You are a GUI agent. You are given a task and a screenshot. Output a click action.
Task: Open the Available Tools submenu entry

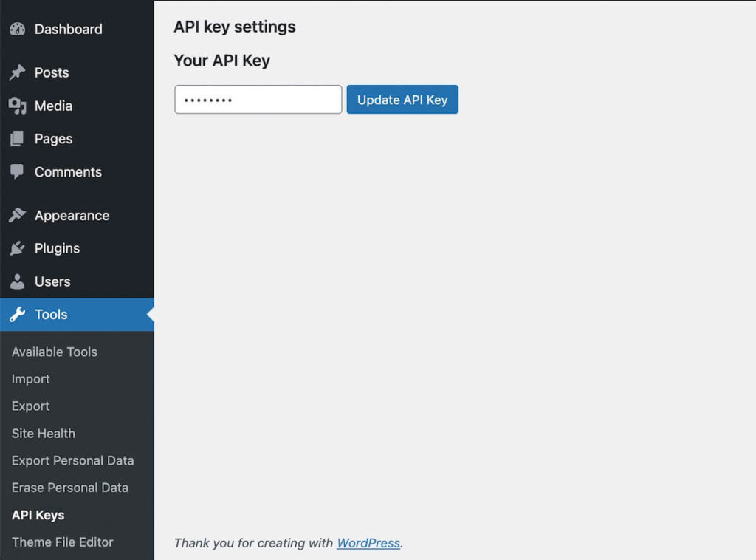click(x=54, y=352)
